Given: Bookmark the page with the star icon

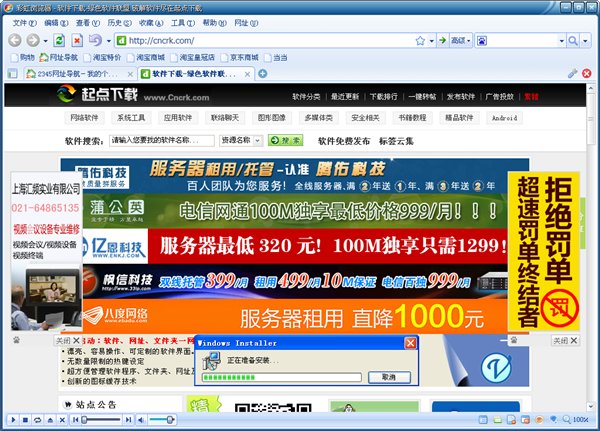Looking at the screenshot, I should [420, 41].
